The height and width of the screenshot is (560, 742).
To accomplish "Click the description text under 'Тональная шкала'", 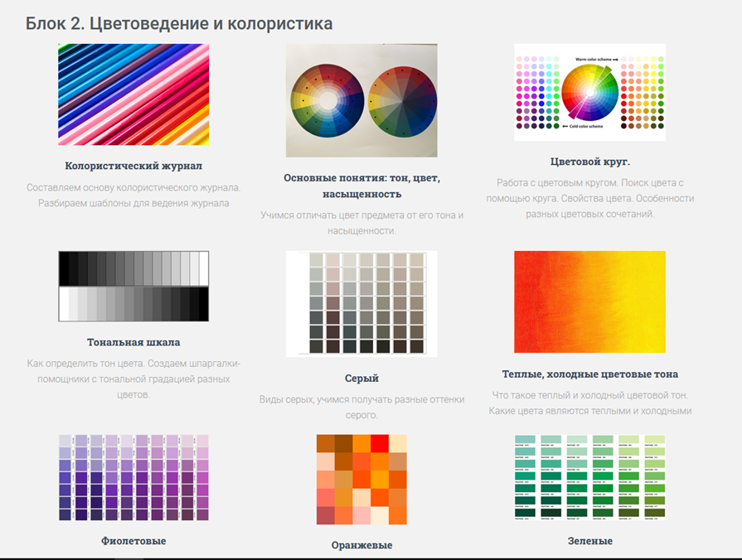I will point(133,379).
